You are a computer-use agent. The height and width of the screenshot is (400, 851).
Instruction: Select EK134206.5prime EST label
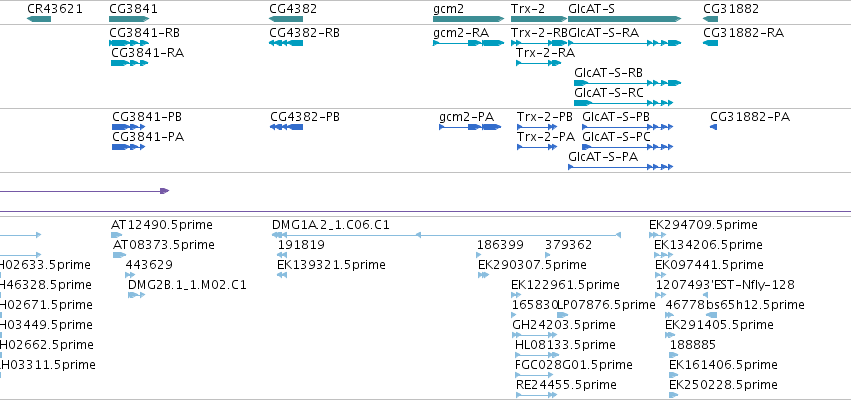coord(708,245)
